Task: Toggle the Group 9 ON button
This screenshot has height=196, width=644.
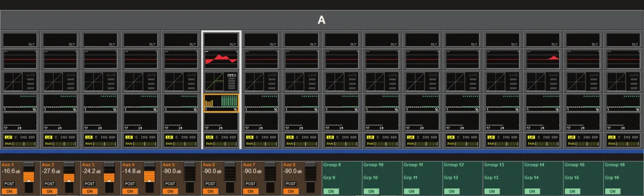Action: (x=331, y=191)
